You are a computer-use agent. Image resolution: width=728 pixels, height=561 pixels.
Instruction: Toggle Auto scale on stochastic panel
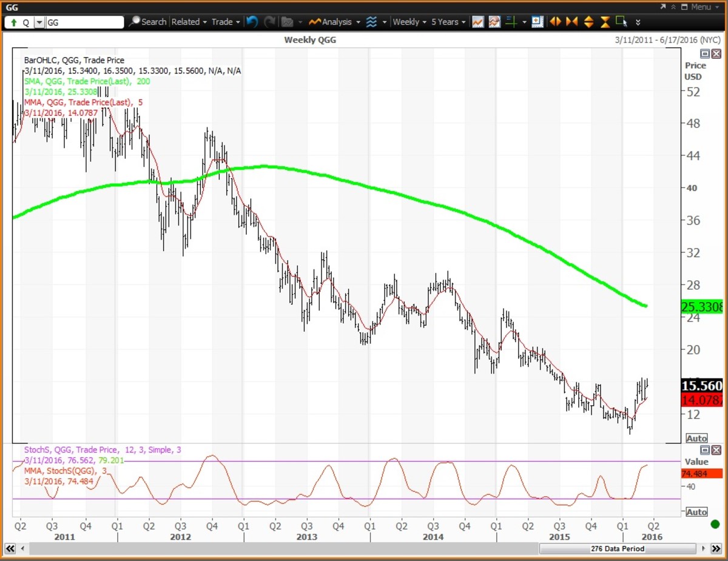point(696,512)
